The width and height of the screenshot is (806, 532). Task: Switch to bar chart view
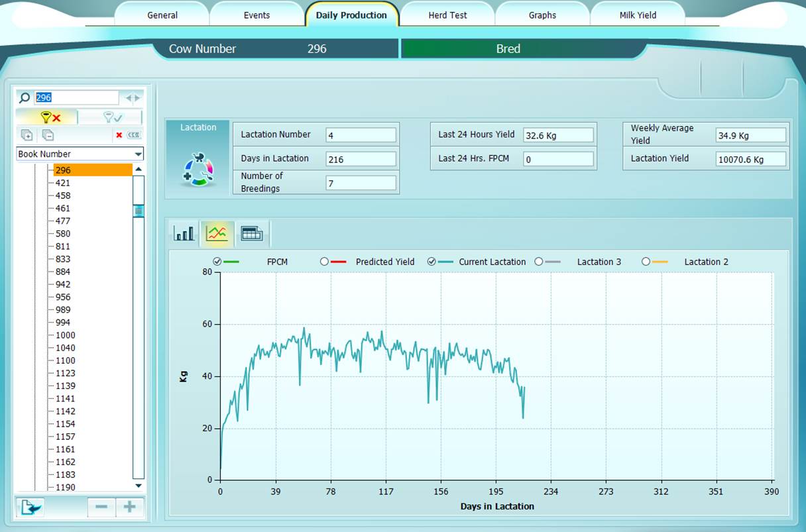pyautogui.click(x=184, y=233)
